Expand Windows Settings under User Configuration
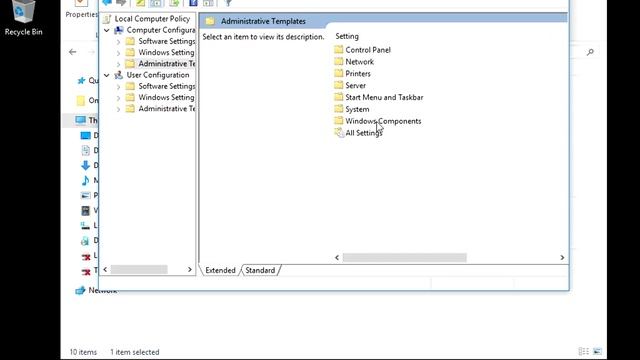This screenshot has width=640, height=360. (x=118, y=98)
